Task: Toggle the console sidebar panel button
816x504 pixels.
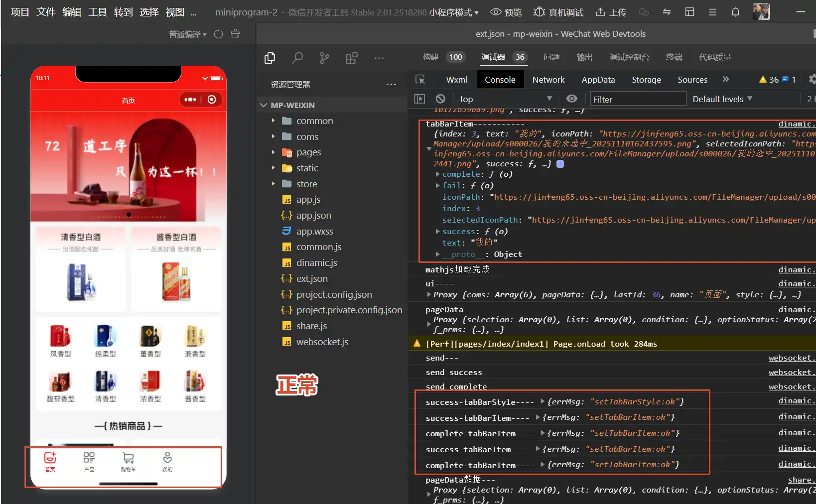Action: 419,99
